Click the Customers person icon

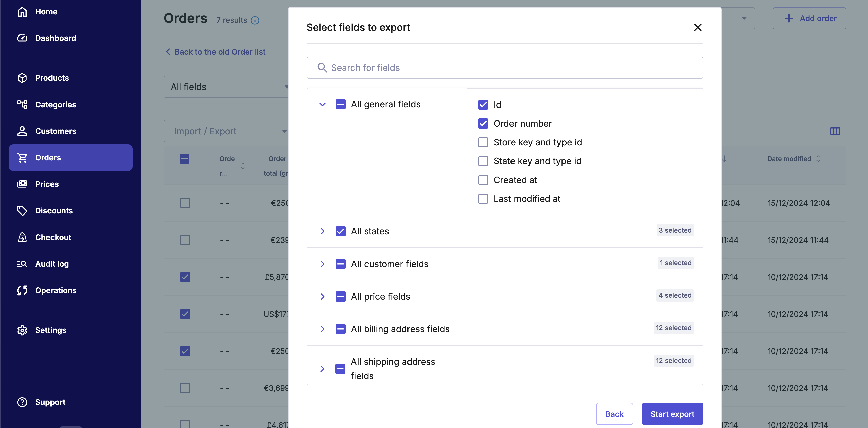22,131
